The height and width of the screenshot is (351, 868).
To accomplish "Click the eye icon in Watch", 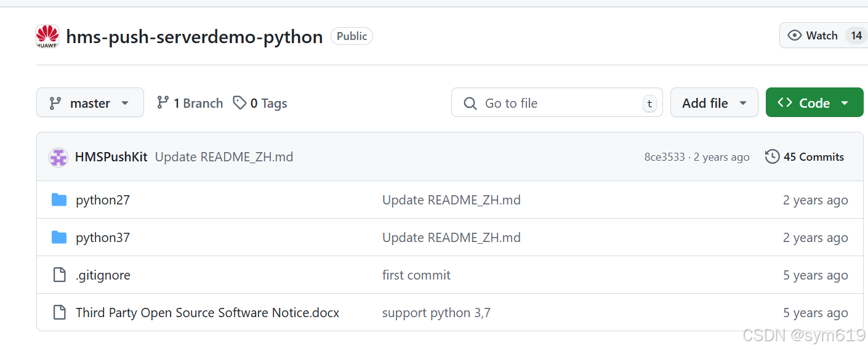I will 795,36.
